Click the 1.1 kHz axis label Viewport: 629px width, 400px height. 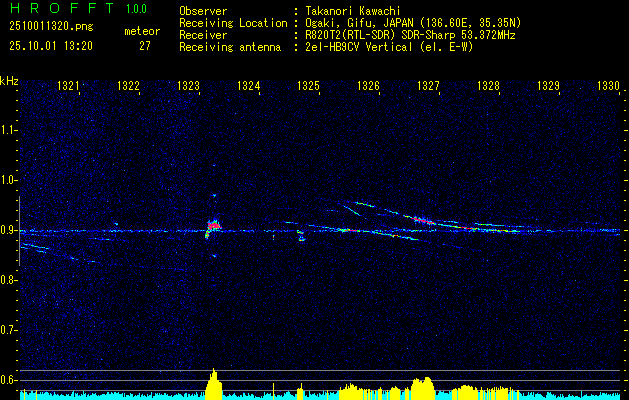8,130
